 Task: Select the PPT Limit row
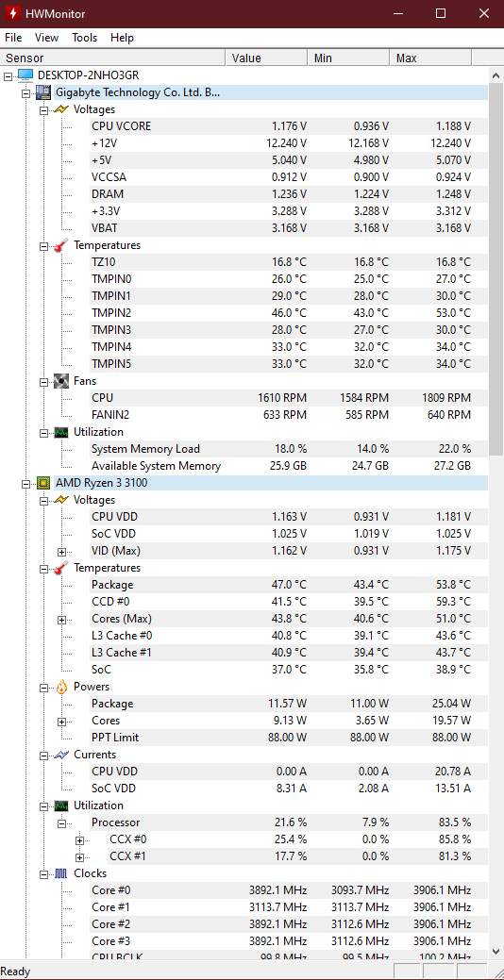289,738
